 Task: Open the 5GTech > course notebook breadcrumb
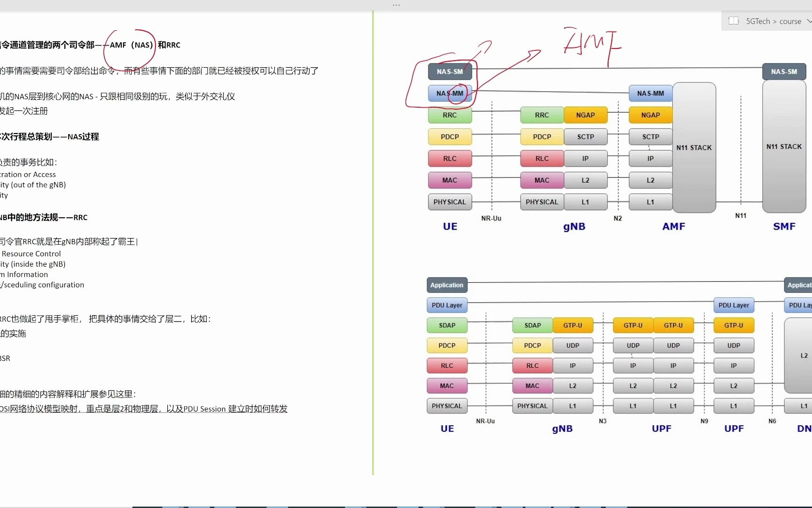(x=773, y=21)
